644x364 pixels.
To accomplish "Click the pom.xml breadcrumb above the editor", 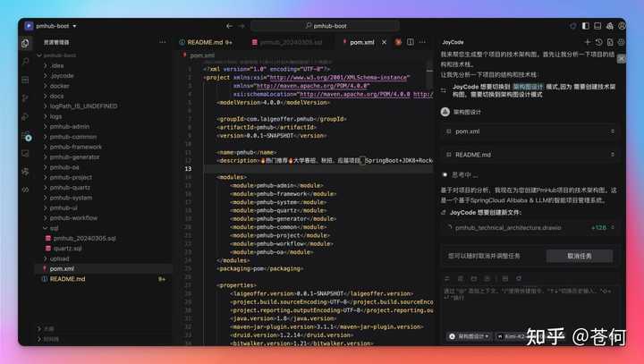I will pos(202,55).
